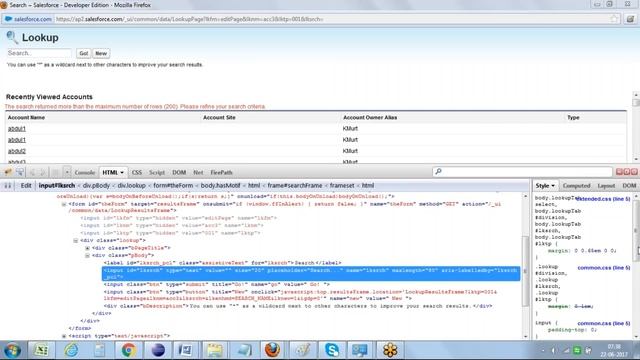This screenshot has width=640, height=360.
Task: Open Eclipse from the taskbar
Action: [158, 350]
